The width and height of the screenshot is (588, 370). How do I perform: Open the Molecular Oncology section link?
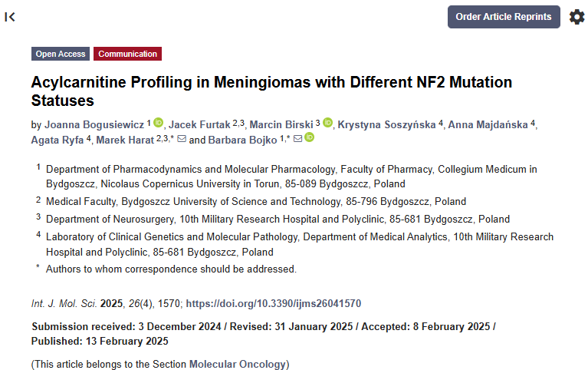(238, 364)
